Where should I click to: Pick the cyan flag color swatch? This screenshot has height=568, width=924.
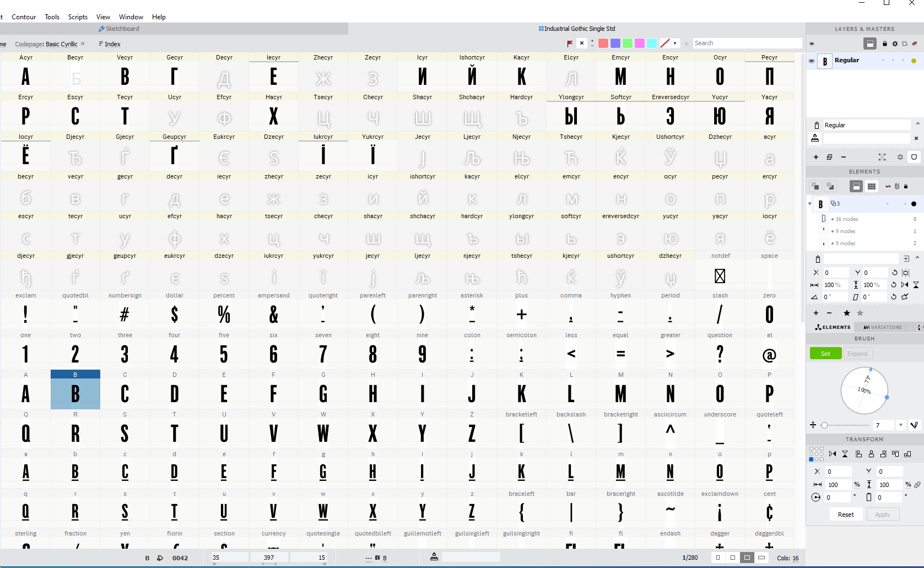652,44
